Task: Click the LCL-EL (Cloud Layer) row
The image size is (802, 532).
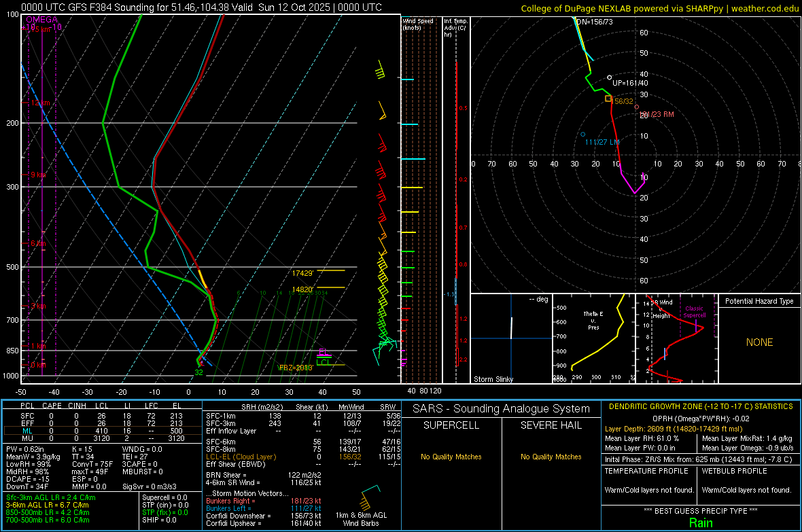Action: coord(303,457)
